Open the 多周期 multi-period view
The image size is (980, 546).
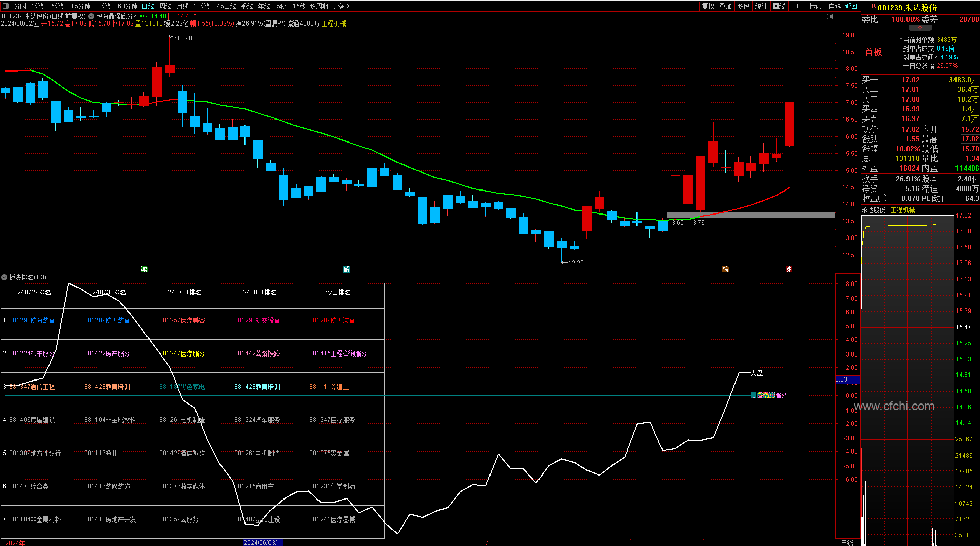318,6
